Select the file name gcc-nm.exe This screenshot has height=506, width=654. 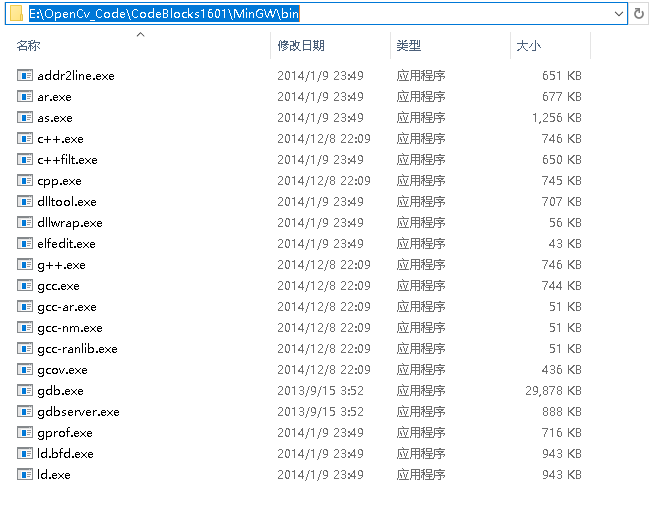point(70,328)
